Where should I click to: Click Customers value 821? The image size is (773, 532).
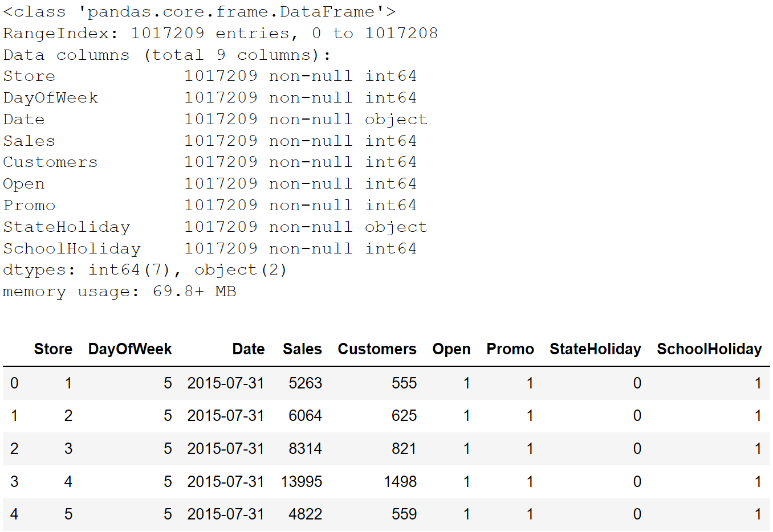[404, 449]
